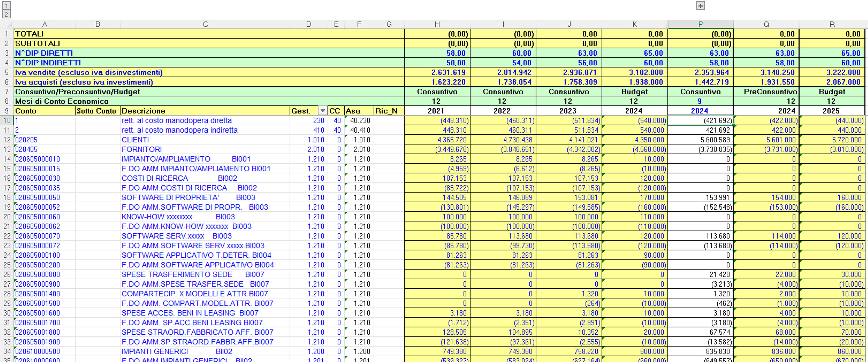Click 2021 year header cell
868x362 pixels.
coord(437,111)
